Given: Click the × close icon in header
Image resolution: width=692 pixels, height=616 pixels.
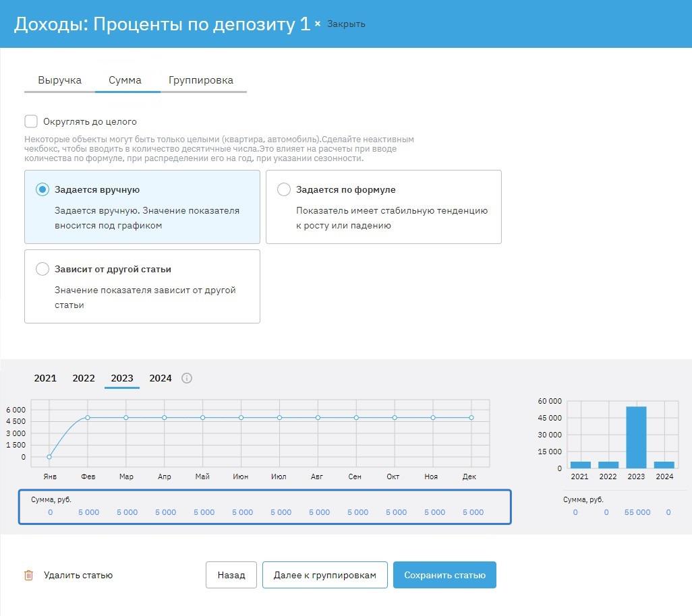Looking at the screenshot, I should (x=318, y=24).
